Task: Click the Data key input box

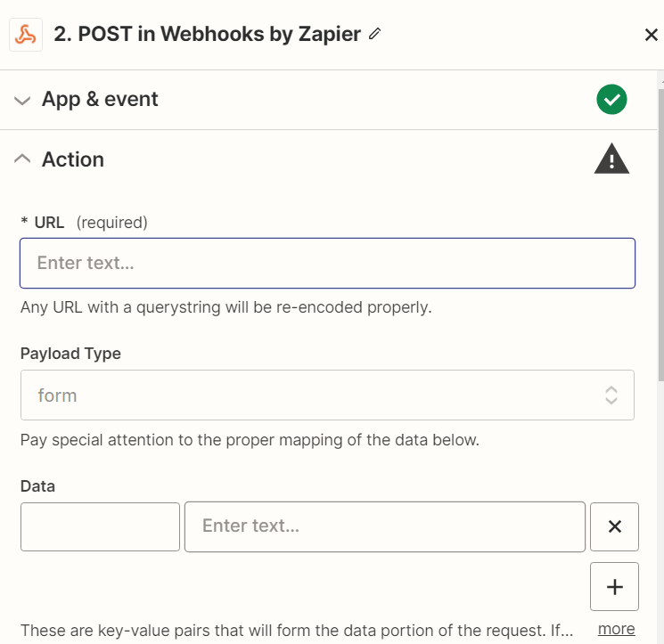Action: [x=100, y=526]
